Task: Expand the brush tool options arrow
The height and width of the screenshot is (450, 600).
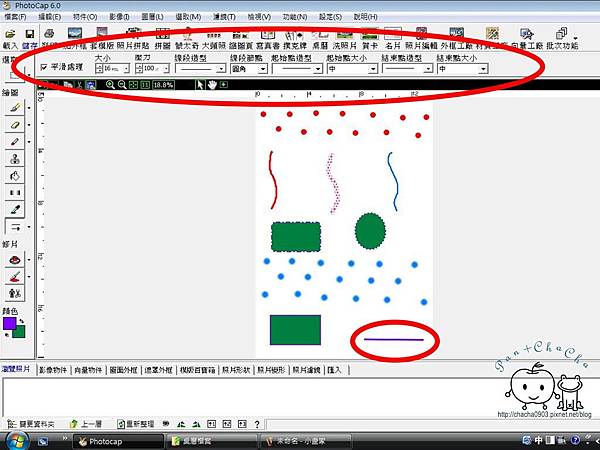Action: pos(29,108)
